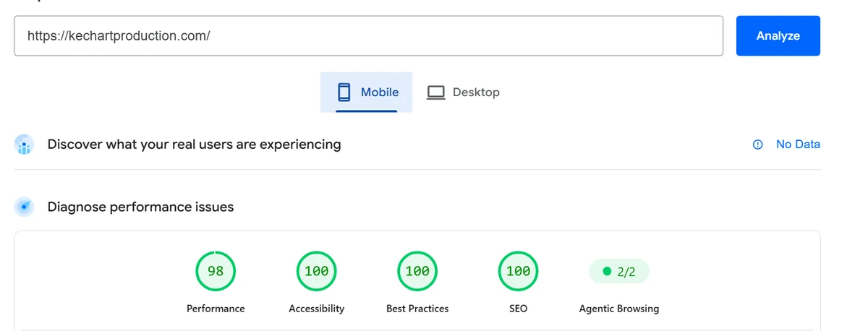Click the heading Discover what your real users are experiencing
Image resolution: width=868 pixels, height=331 pixels.
pyautogui.click(x=194, y=145)
